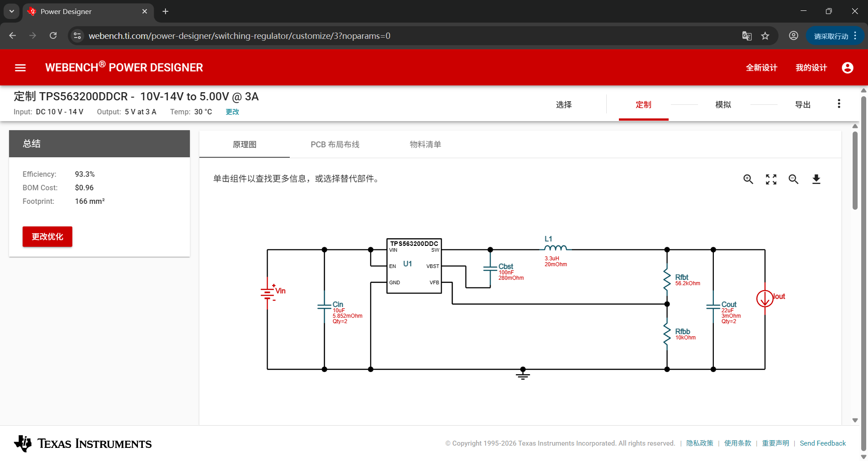Open the hamburger navigation menu
This screenshot has height=461, width=868.
[20, 68]
